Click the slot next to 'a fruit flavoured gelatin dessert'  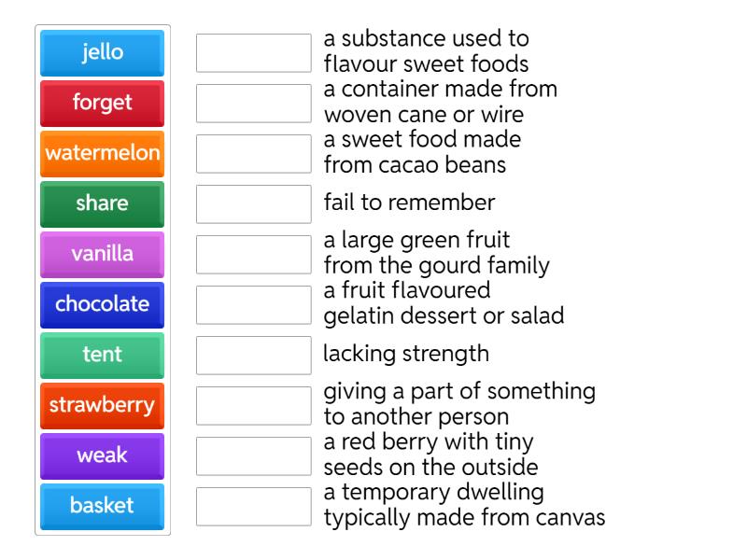pyautogui.click(x=253, y=304)
